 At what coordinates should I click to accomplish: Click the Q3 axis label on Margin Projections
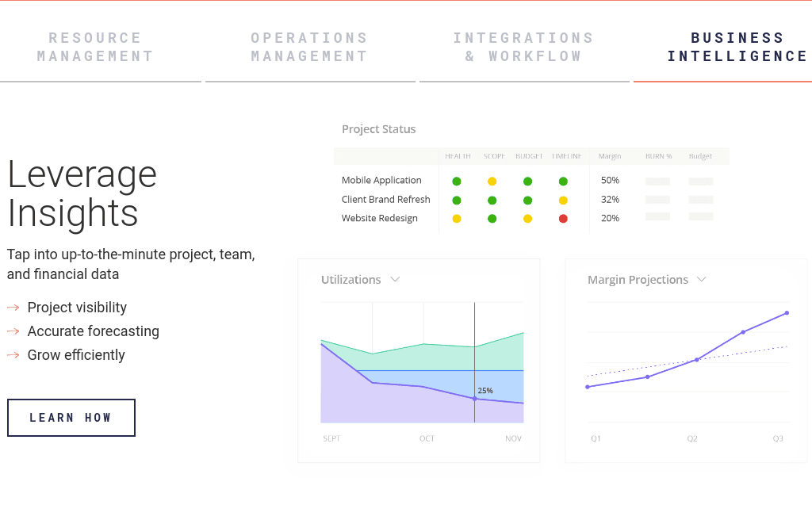[x=778, y=438]
